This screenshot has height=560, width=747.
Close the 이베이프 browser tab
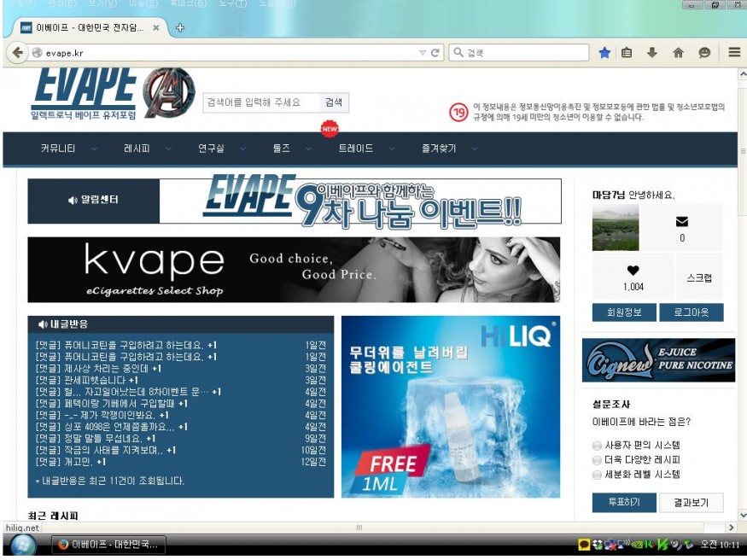(155, 28)
